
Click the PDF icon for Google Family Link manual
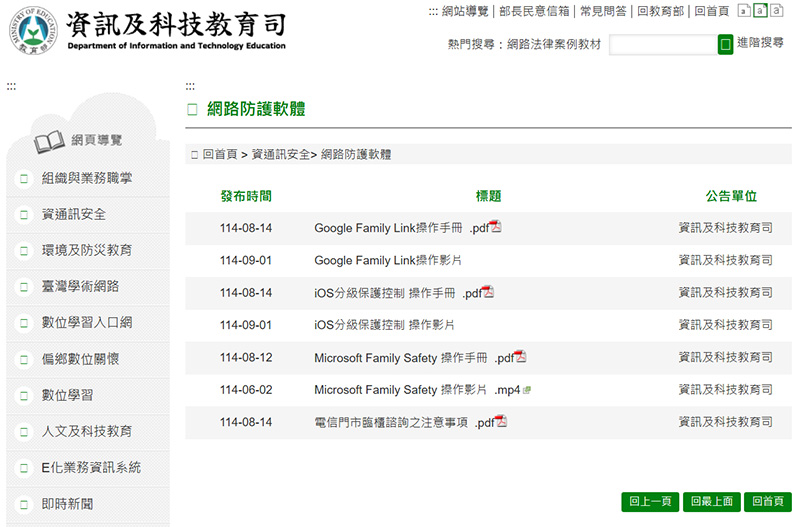coord(496,227)
